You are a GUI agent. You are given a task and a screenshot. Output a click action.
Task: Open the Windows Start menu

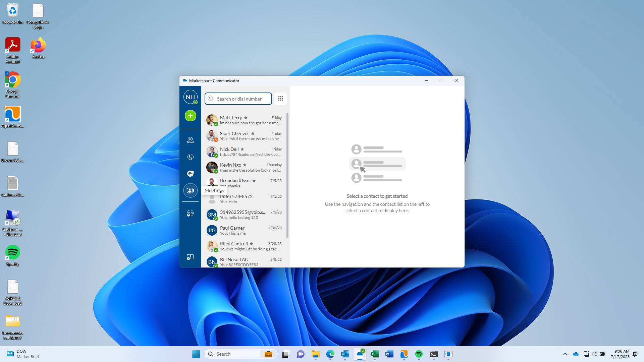(x=196, y=354)
